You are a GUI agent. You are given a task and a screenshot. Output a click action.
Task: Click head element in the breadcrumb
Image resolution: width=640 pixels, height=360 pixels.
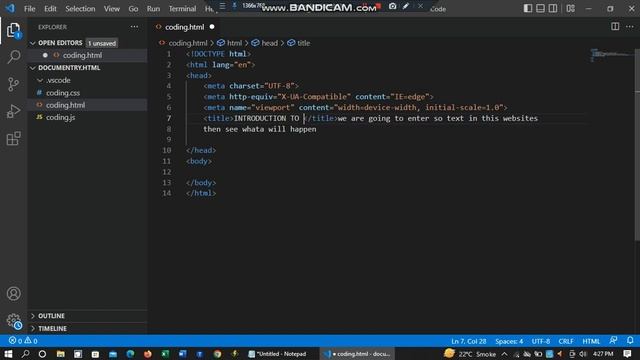click(x=269, y=43)
